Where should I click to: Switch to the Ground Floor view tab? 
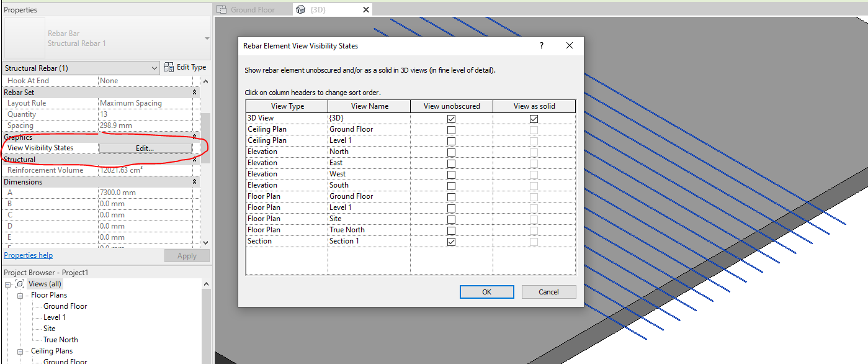point(253,9)
